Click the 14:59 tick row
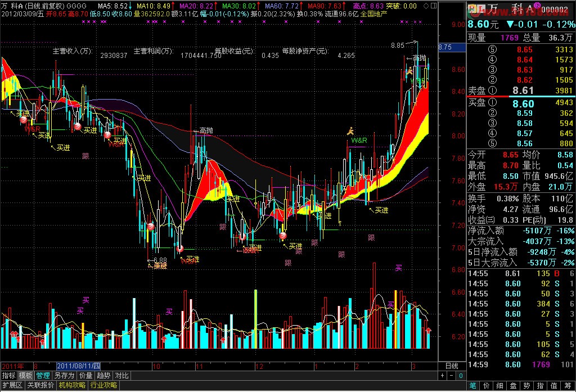 pos(521,364)
